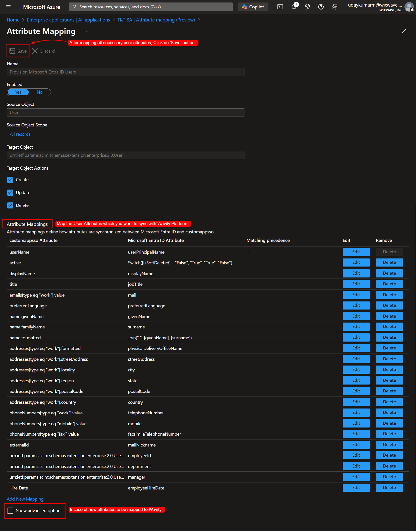Edit the active attribute mapping
Image resolution: width=416 pixels, height=532 pixels.
point(356,263)
